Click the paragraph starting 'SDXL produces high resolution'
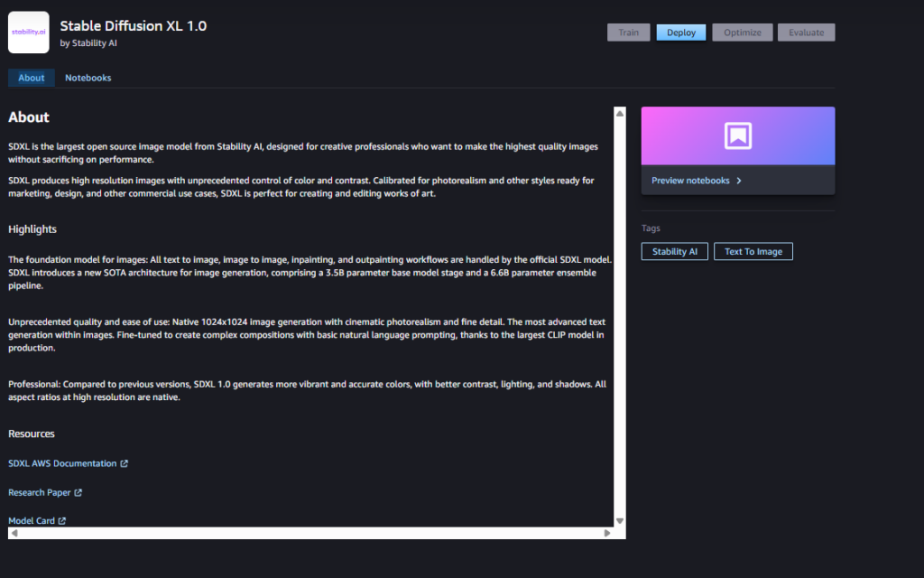 [301, 187]
